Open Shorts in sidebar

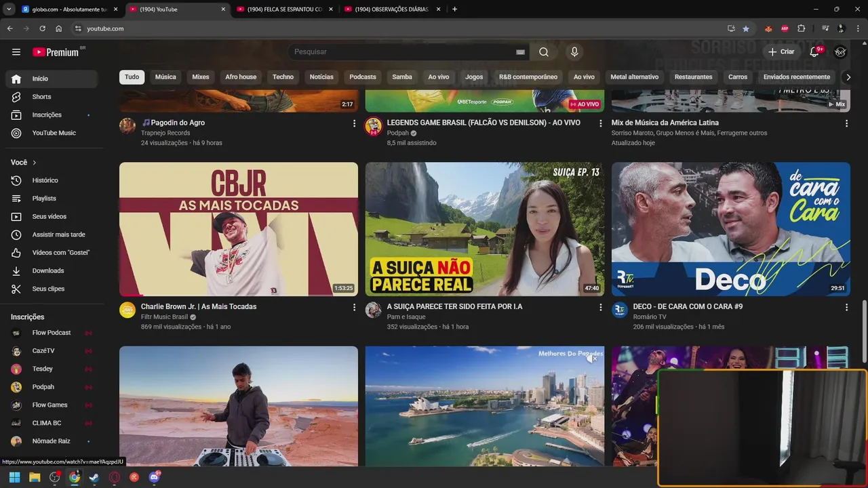coord(52,97)
